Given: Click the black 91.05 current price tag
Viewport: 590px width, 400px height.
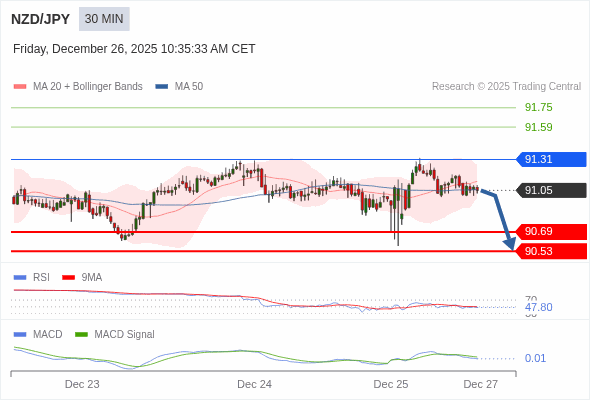Looking at the screenshot, I should [551, 190].
